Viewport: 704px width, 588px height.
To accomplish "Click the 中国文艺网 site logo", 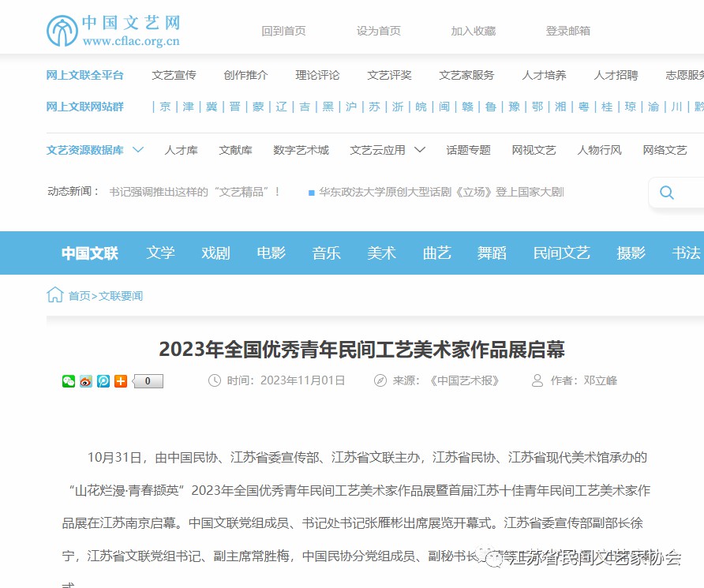I will point(113,30).
